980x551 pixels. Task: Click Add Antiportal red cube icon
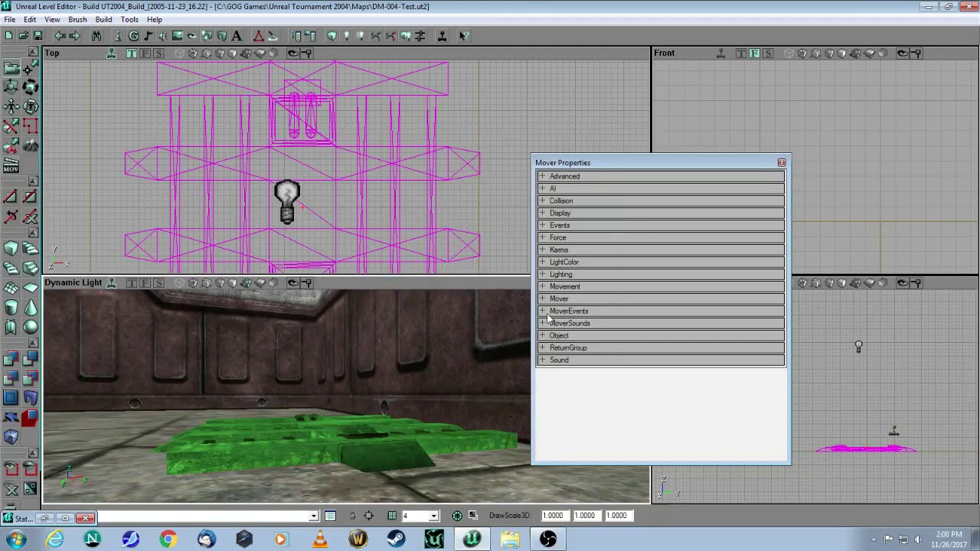click(x=31, y=418)
